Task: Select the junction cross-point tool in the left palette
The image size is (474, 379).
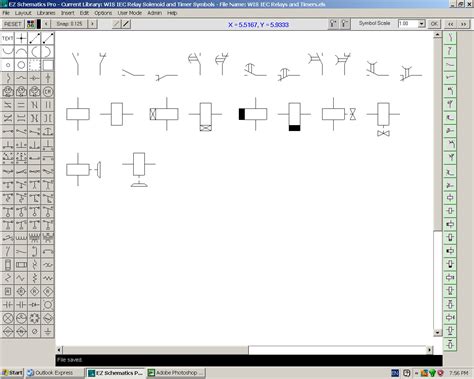Action: [21, 38]
